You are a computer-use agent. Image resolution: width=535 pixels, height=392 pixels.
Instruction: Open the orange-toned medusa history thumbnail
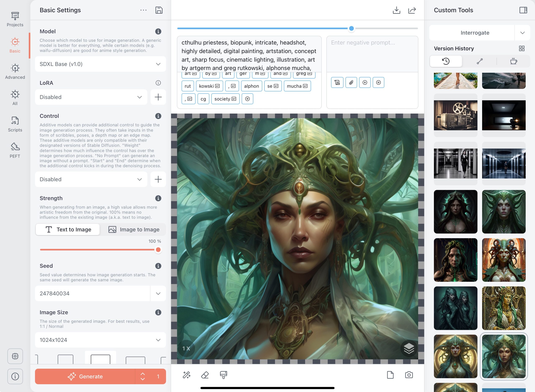click(504, 260)
